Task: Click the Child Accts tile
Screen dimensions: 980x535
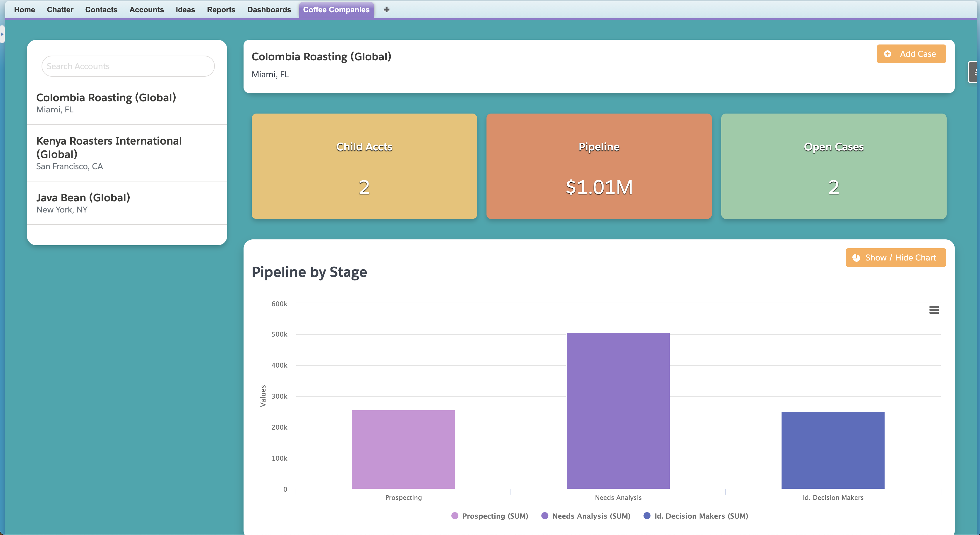Action: (364, 167)
